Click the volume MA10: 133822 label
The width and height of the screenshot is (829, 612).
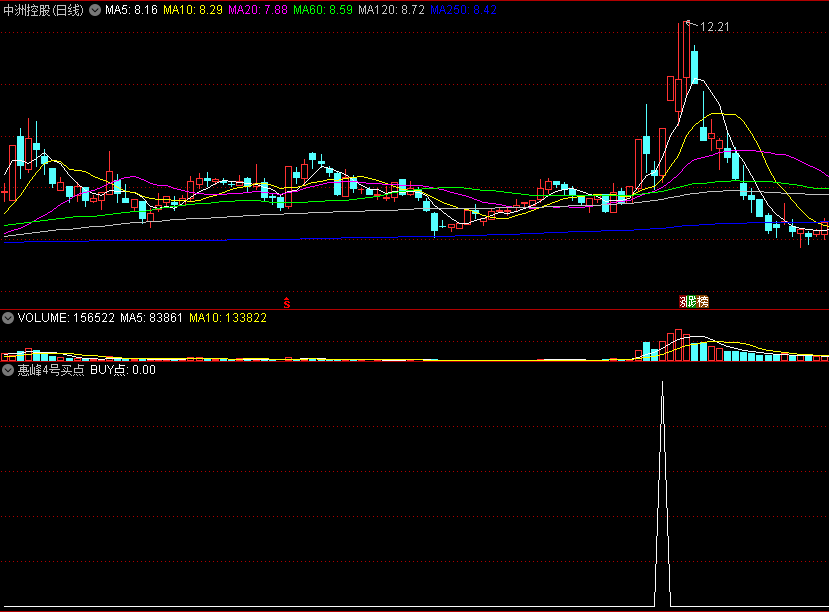point(228,318)
